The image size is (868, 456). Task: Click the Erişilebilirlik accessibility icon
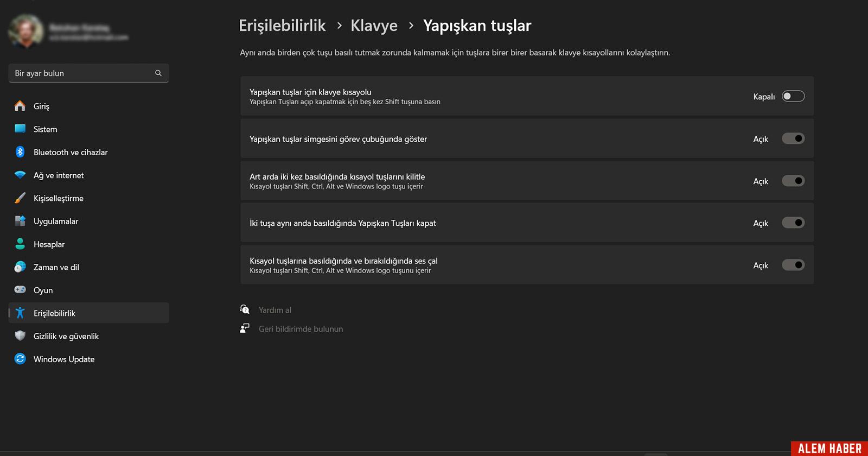click(x=20, y=313)
